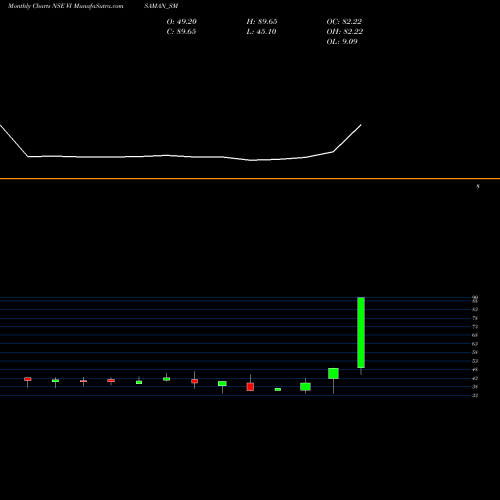Screen dimensions: 500x500
Task: Select the largest red candlestick body
Action: pos(250,387)
